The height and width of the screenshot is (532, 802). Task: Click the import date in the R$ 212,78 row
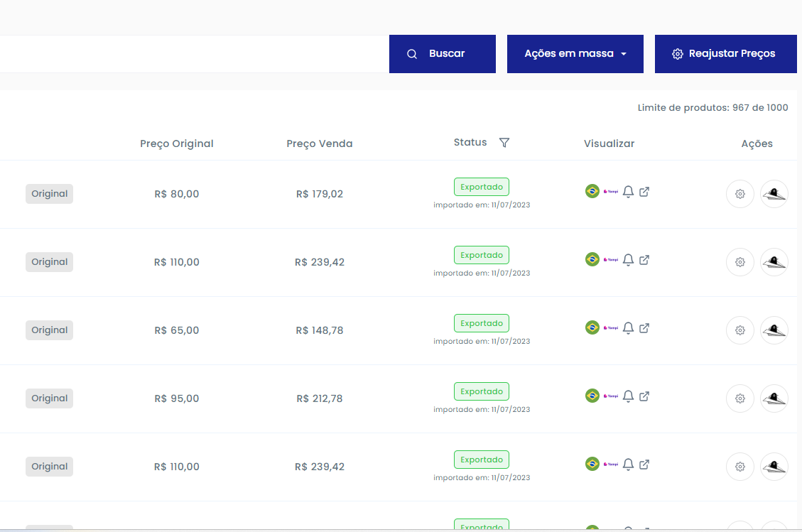[482, 408]
